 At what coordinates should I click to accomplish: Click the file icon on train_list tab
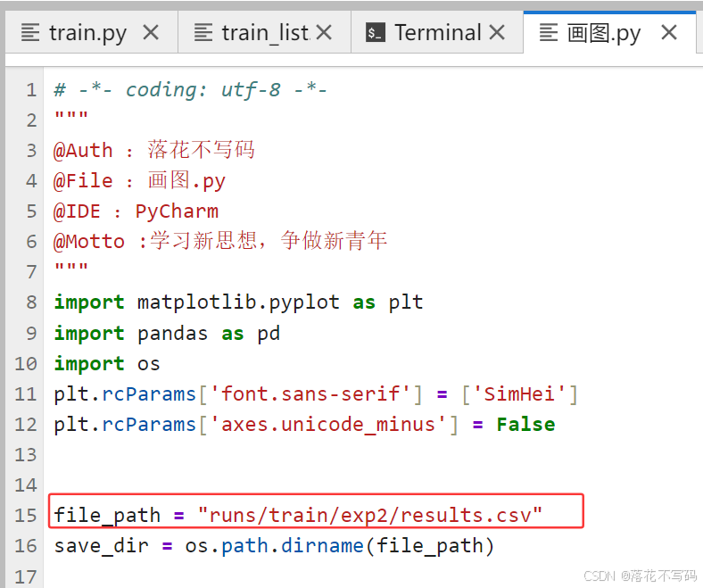203,33
